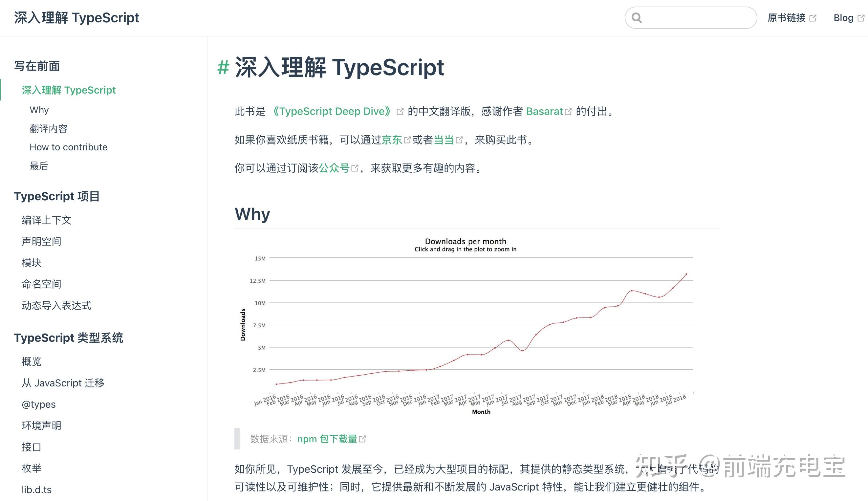Select 动态导入表达式 in the sidebar
The image size is (868, 501).
[x=56, y=306]
